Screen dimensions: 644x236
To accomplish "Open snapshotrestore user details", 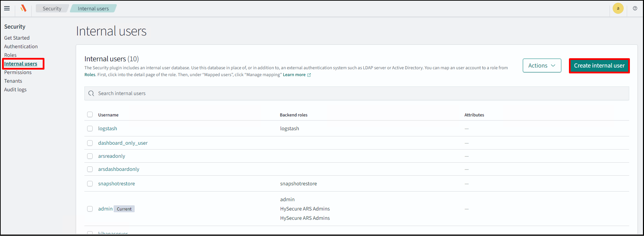I will click(x=116, y=184).
